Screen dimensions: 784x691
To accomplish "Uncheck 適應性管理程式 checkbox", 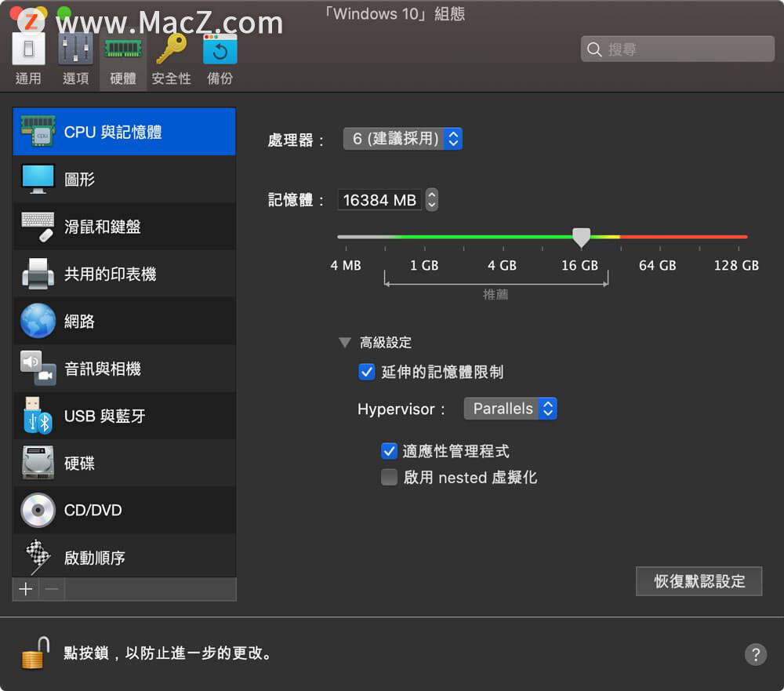I will [x=389, y=451].
